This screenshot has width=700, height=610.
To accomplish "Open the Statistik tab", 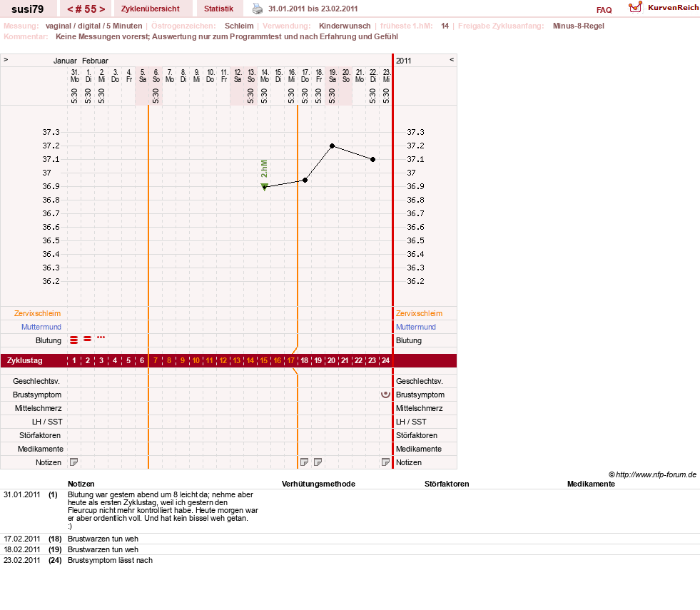I will [x=218, y=9].
